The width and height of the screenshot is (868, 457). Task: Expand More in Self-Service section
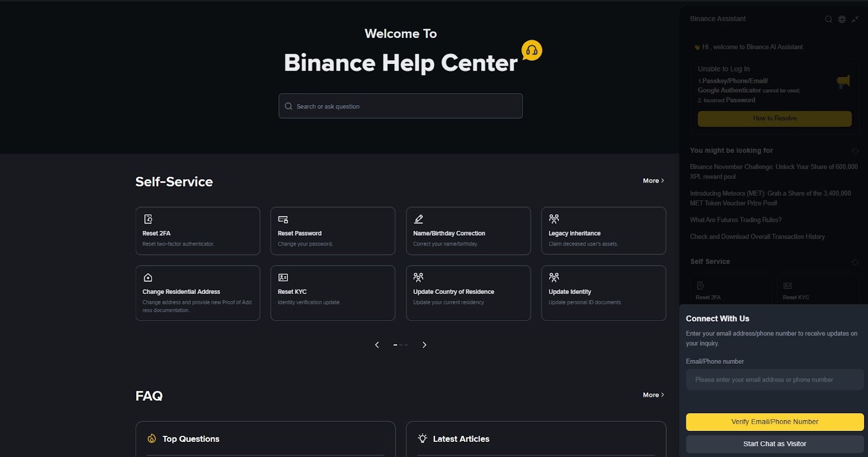tap(653, 181)
